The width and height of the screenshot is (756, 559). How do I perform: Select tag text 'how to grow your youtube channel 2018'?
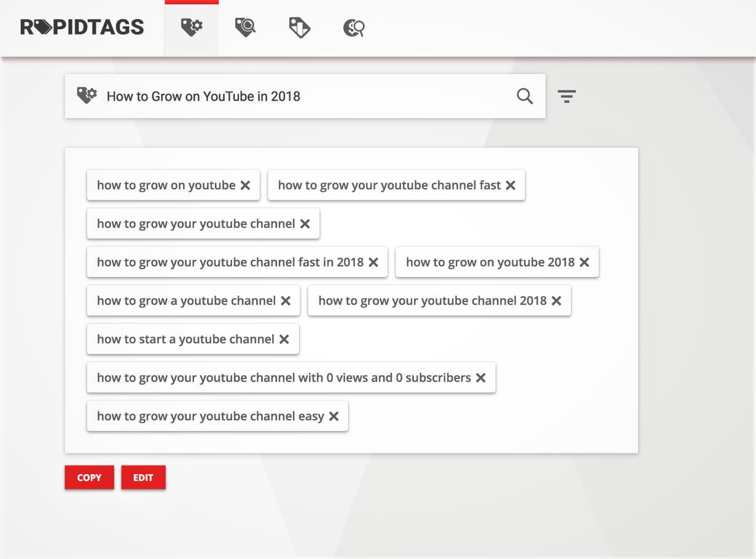point(432,301)
